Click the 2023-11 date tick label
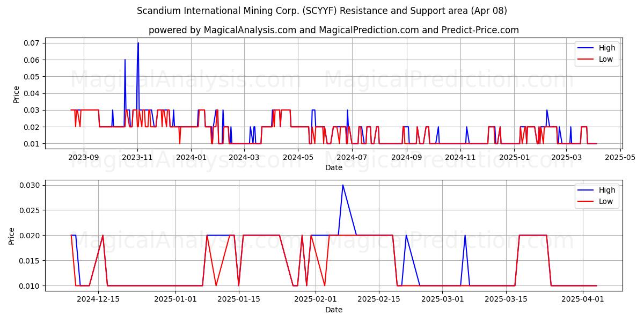 (x=137, y=157)
